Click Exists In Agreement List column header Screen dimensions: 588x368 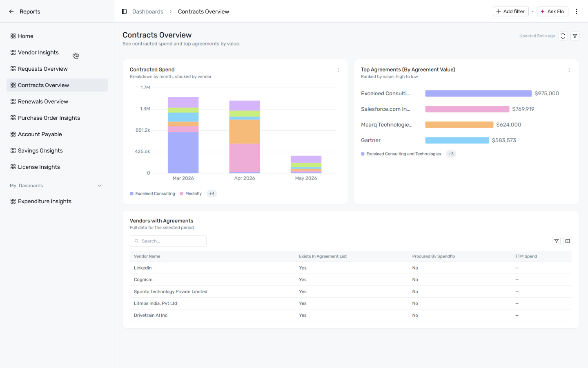coord(323,256)
